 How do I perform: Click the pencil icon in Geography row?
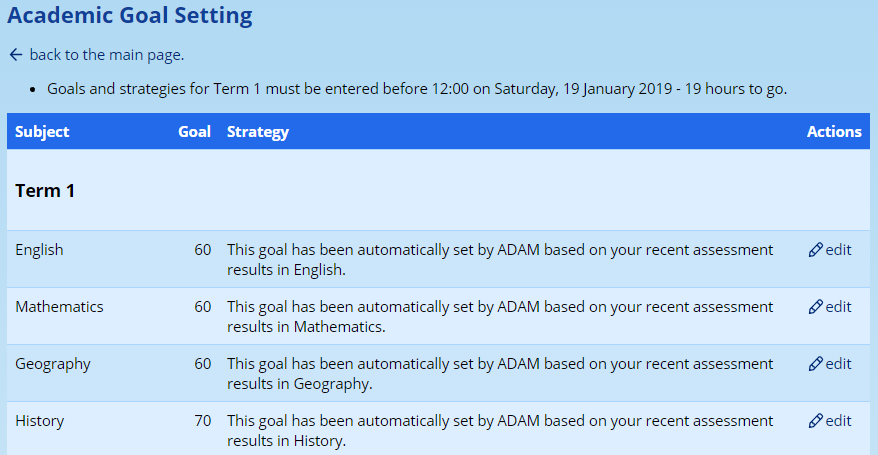click(x=815, y=364)
